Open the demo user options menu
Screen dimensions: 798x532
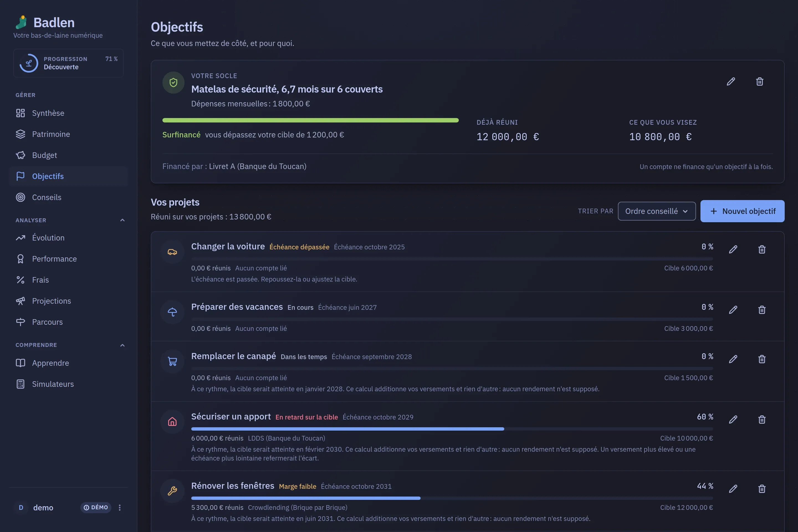click(x=119, y=508)
